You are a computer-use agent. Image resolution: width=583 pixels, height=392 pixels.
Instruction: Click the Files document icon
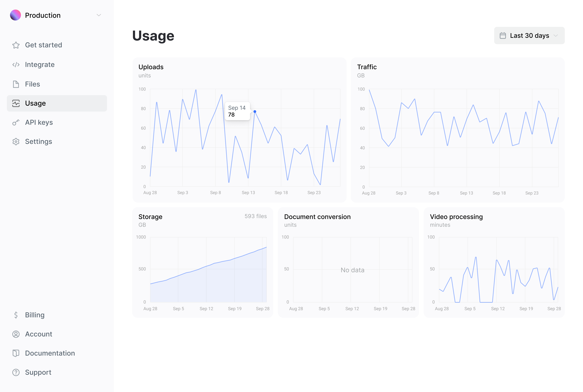click(x=16, y=84)
